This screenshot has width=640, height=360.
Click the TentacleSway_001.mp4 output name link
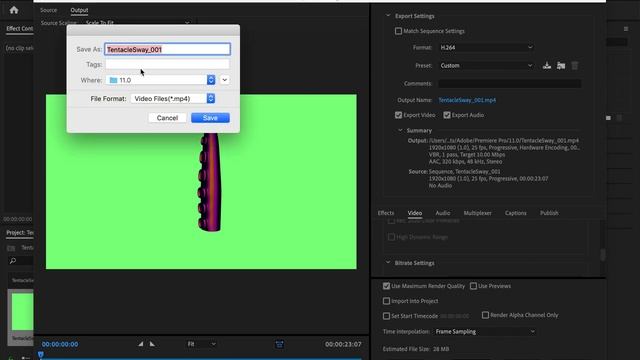[467, 100]
